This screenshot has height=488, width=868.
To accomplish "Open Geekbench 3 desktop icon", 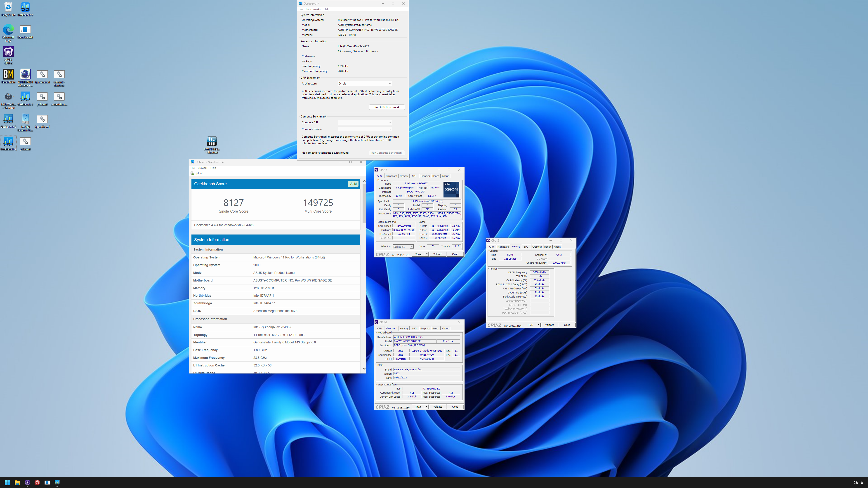I will [x=8, y=121].
